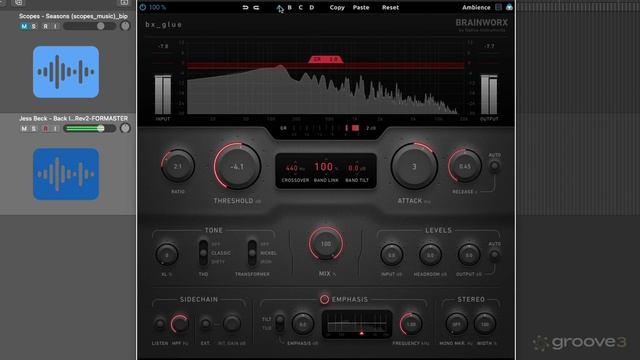This screenshot has width=640, height=360.
Task: Toggle the Auto button in Levels section
Action: (x=494, y=255)
